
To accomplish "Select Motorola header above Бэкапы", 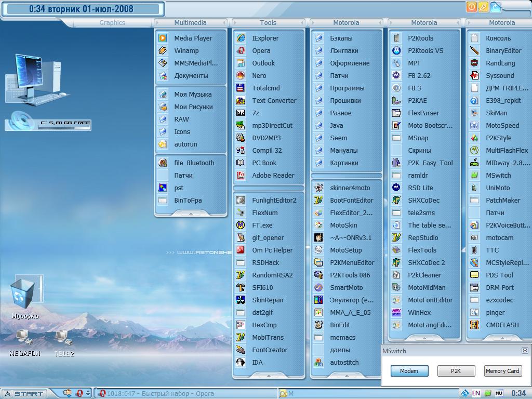I will coord(346,23).
